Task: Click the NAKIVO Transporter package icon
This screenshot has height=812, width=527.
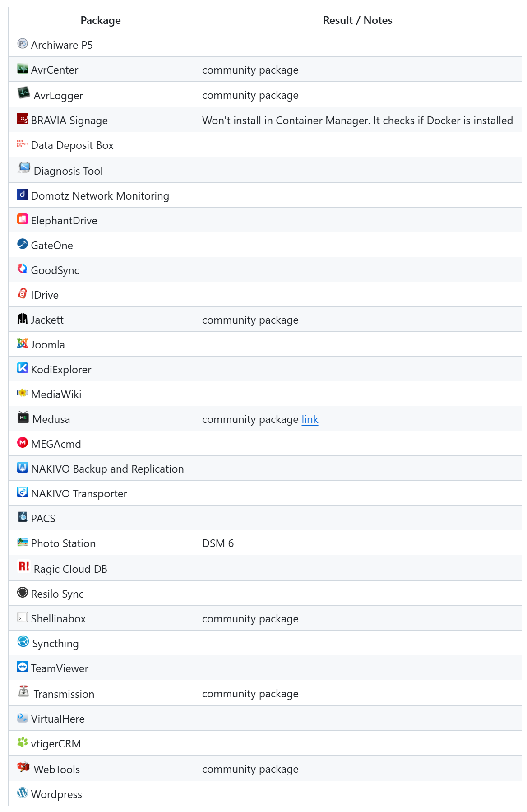Action: click(x=23, y=492)
